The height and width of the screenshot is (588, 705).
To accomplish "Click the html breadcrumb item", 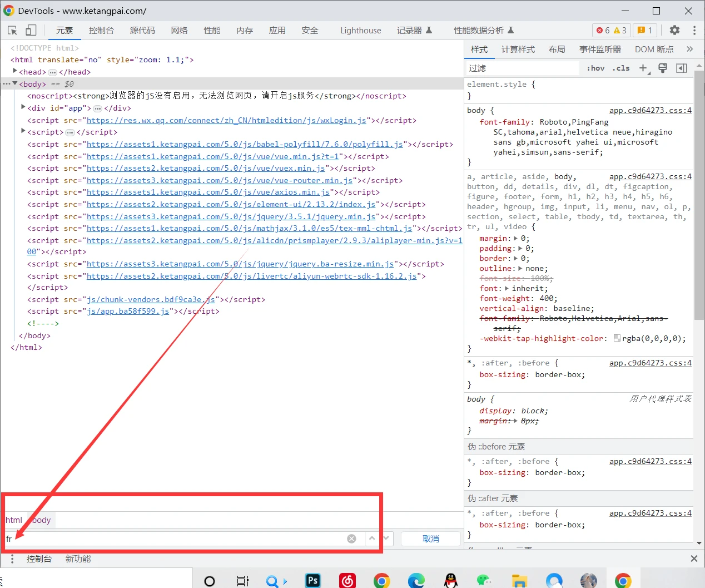I will (x=14, y=520).
